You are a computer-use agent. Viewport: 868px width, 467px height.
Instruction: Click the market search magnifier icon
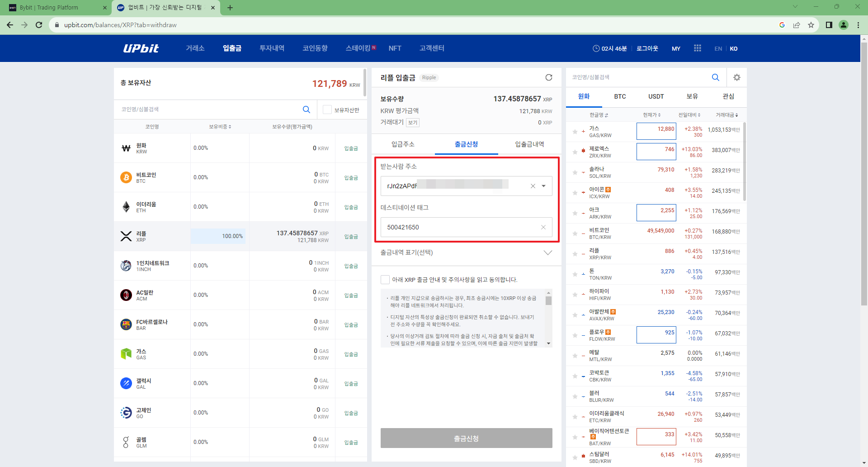[715, 77]
